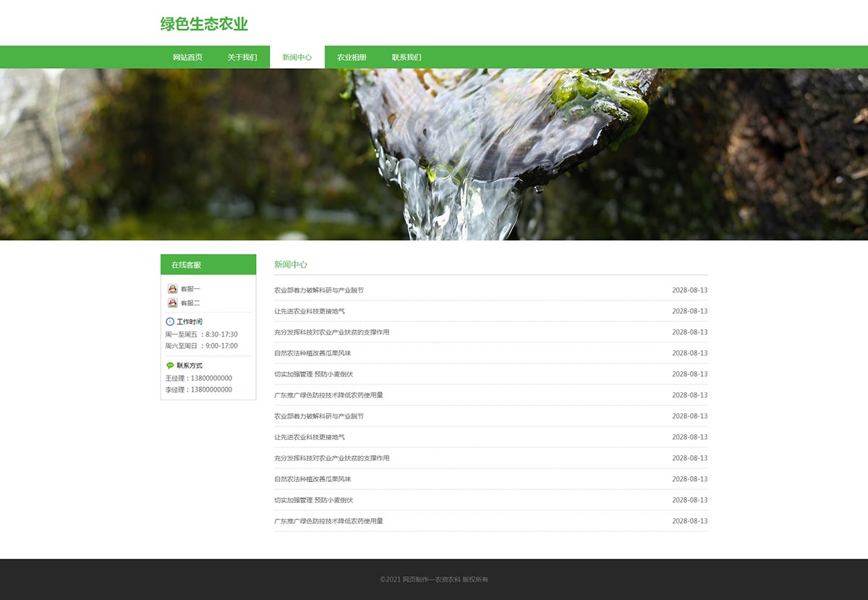This screenshot has height=600, width=868.
Task: Contact 客服二 via its text link
Action: pyautogui.click(x=190, y=303)
